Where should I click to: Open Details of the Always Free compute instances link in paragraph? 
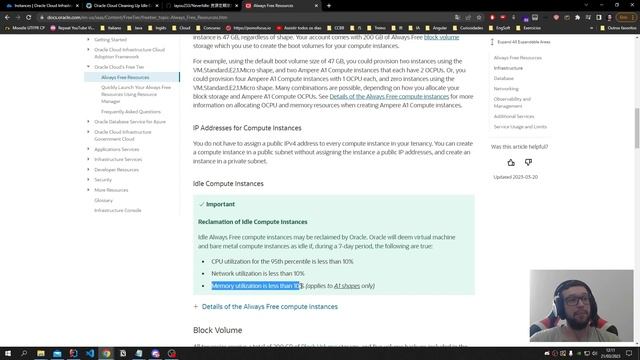pos(389,96)
